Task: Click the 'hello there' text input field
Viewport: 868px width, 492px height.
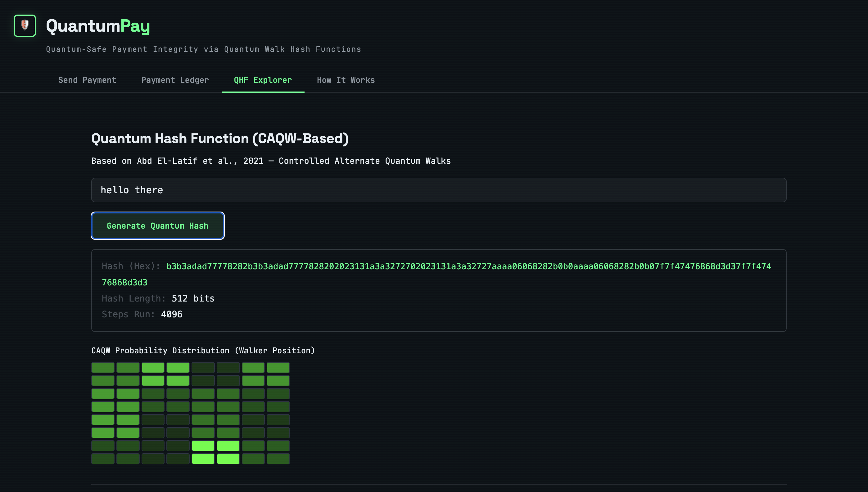Action: [439, 190]
